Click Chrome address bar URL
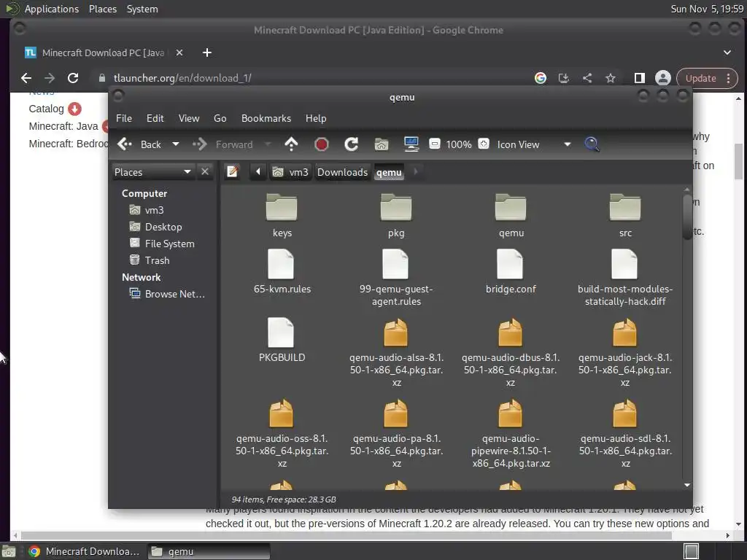747x560 pixels. click(182, 78)
